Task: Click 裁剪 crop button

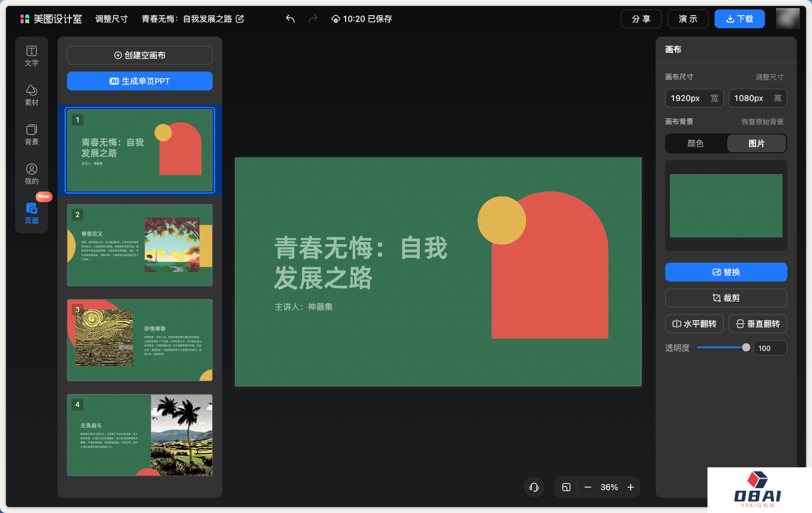Action: tap(726, 298)
